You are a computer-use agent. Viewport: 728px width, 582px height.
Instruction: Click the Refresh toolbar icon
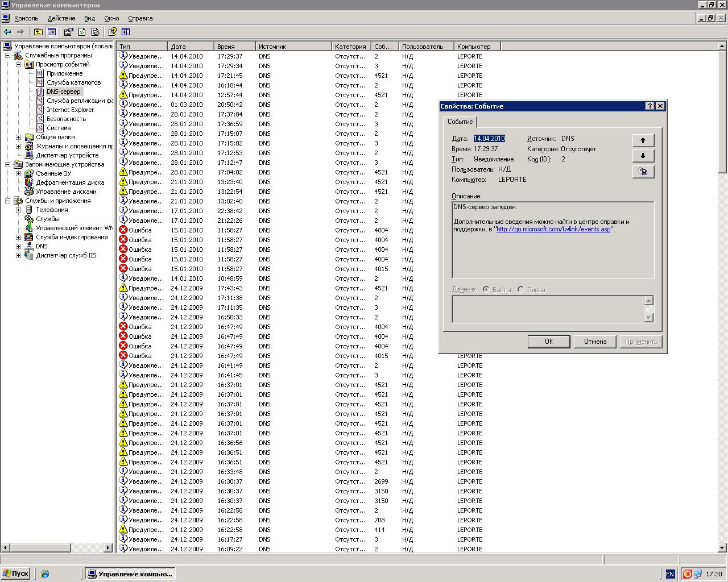click(82, 32)
